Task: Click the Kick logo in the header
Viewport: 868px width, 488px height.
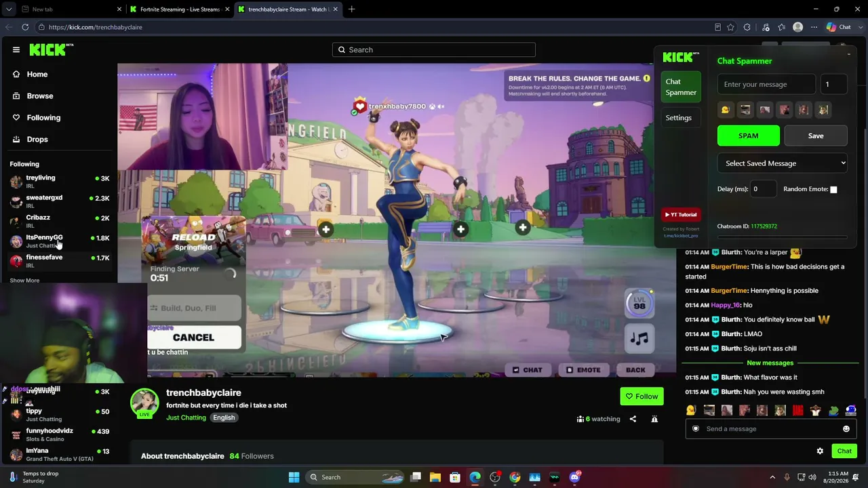Action: coord(51,49)
